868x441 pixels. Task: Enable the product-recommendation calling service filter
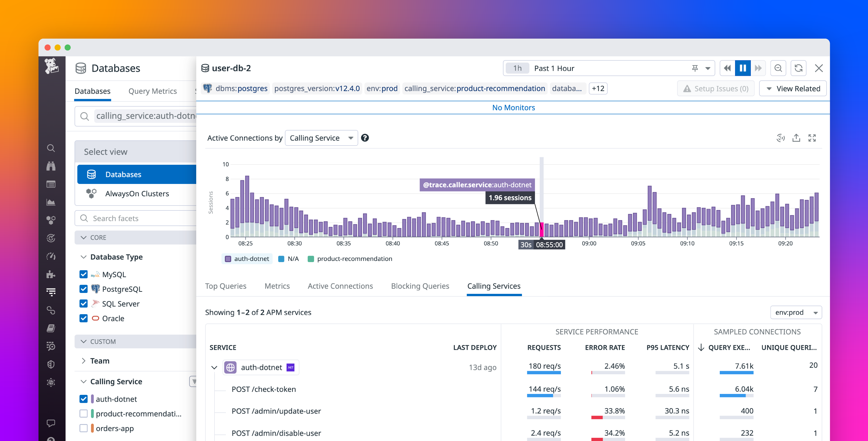pos(83,413)
